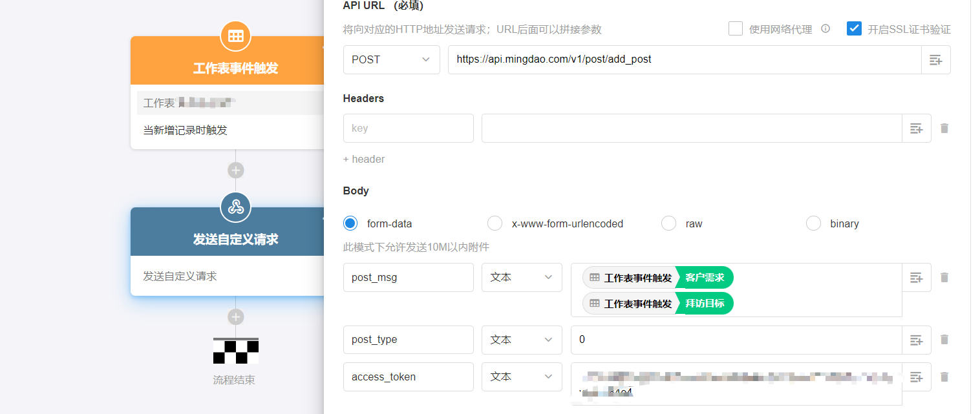Open the 文本 type dropdown for access_token

[x=522, y=377]
